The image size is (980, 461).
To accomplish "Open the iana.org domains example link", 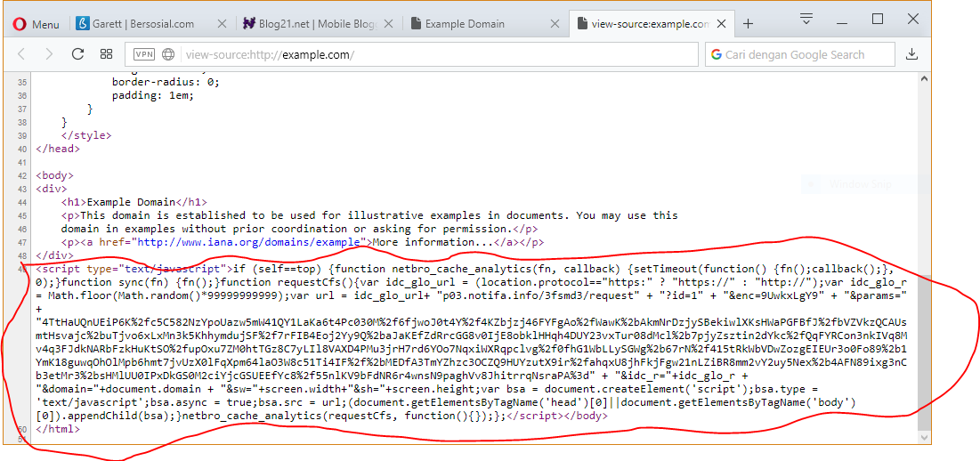I will 248,242.
